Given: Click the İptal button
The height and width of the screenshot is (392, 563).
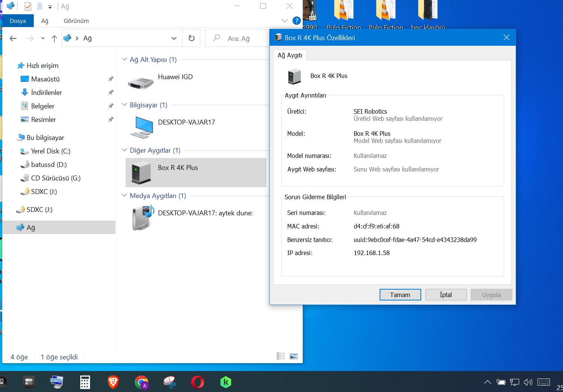Looking at the screenshot, I should (446, 295).
